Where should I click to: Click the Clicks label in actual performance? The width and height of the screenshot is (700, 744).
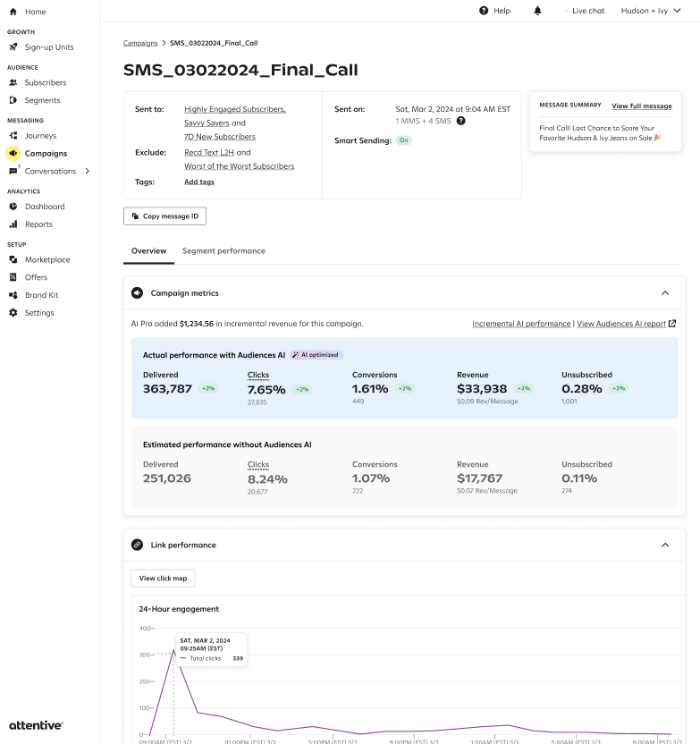(258, 375)
